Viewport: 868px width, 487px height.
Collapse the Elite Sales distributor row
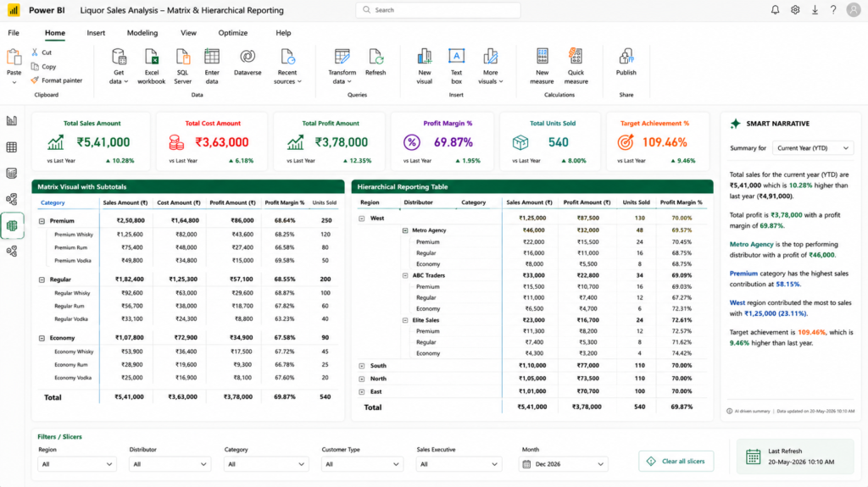[405, 320]
